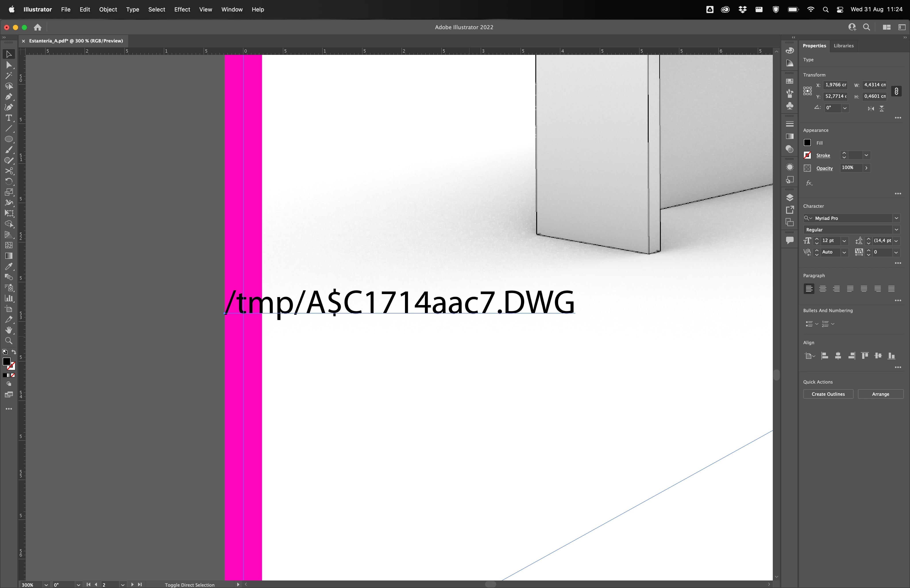Select the Eyedropper tool

click(x=9, y=267)
